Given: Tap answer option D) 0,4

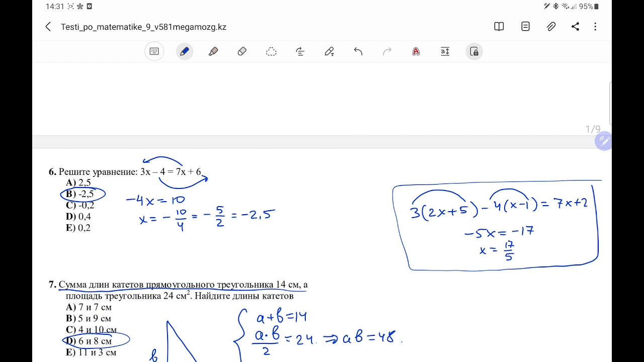Looking at the screenshot, I should (x=78, y=217).
